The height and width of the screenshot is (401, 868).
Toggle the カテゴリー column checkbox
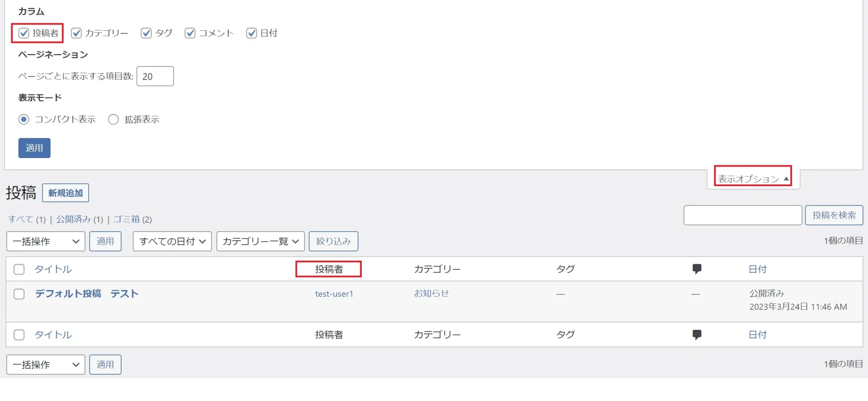[x=76, y=33]
